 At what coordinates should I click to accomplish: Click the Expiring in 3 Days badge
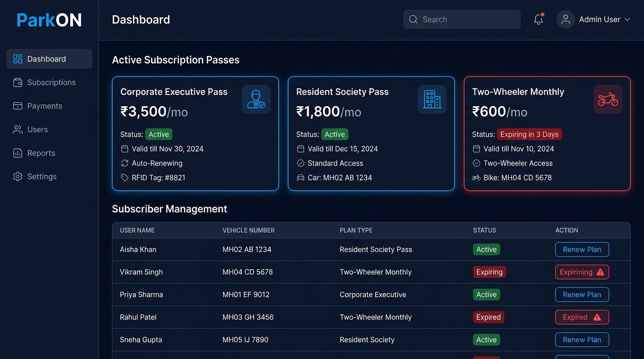[529, 134]
